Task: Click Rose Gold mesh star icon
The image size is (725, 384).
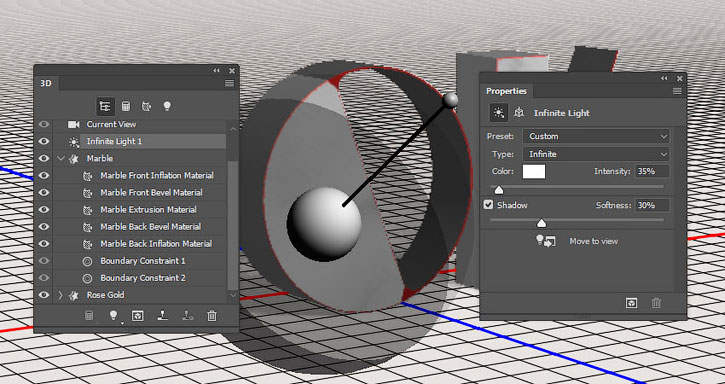Action: (73, 295)
